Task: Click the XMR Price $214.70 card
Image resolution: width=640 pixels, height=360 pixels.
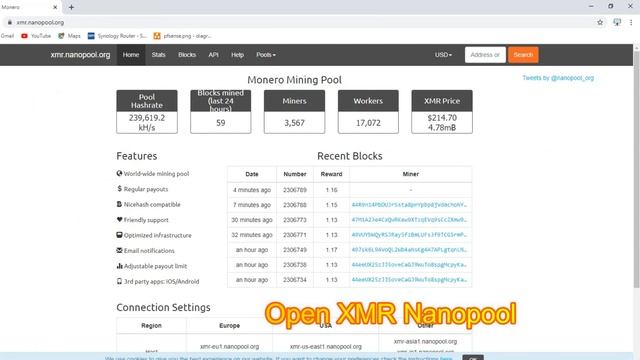Action: (442, 112)
